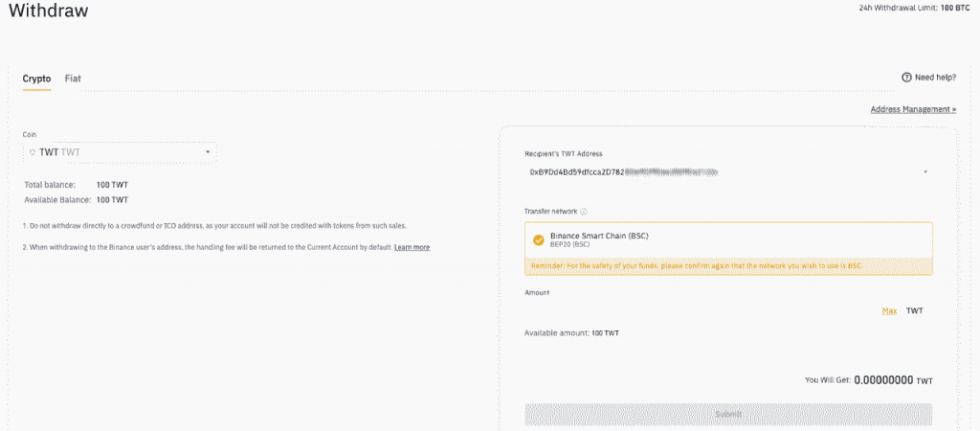
Task: Click the Recipient's TWT Address field
Action: 718,172
